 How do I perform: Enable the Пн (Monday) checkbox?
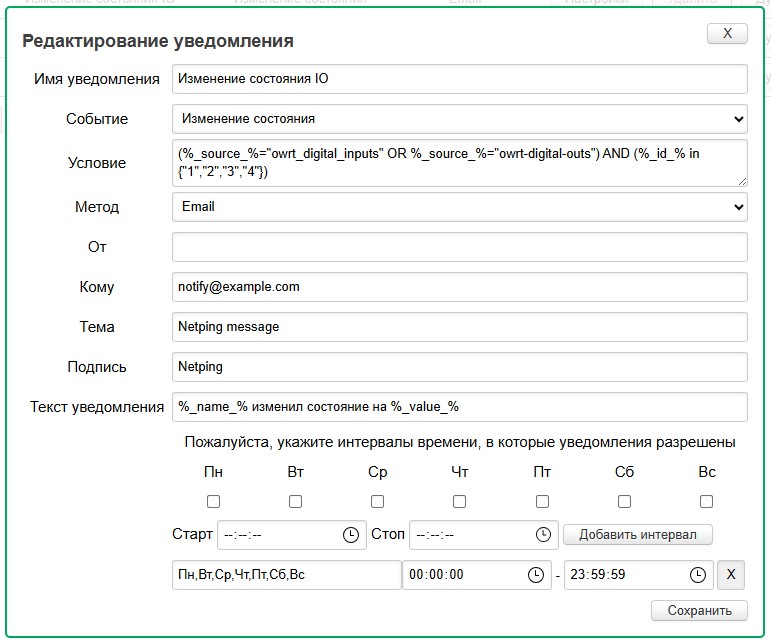(213, 501)
